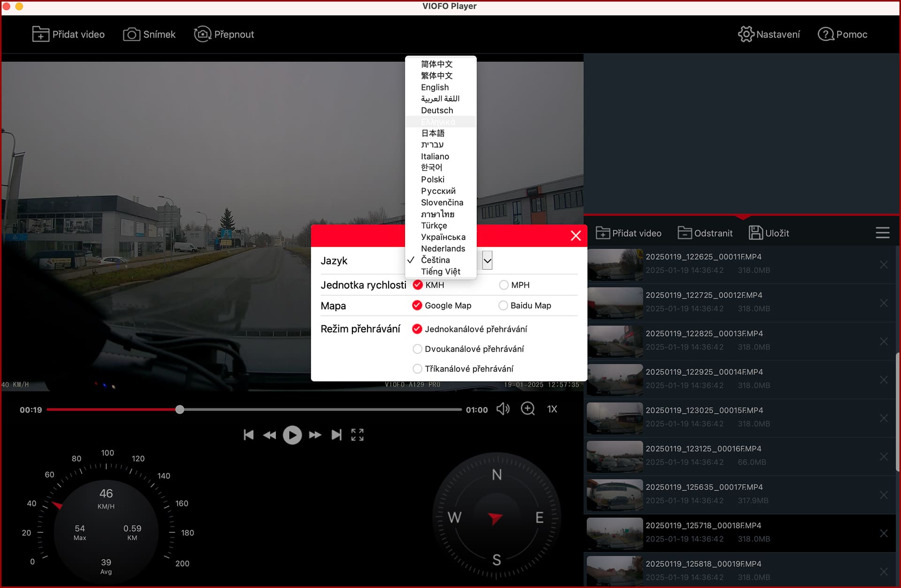This screenshot has width=901, height=588.
Task: Mute audio with the speaker icon
Action: [503, 409]
